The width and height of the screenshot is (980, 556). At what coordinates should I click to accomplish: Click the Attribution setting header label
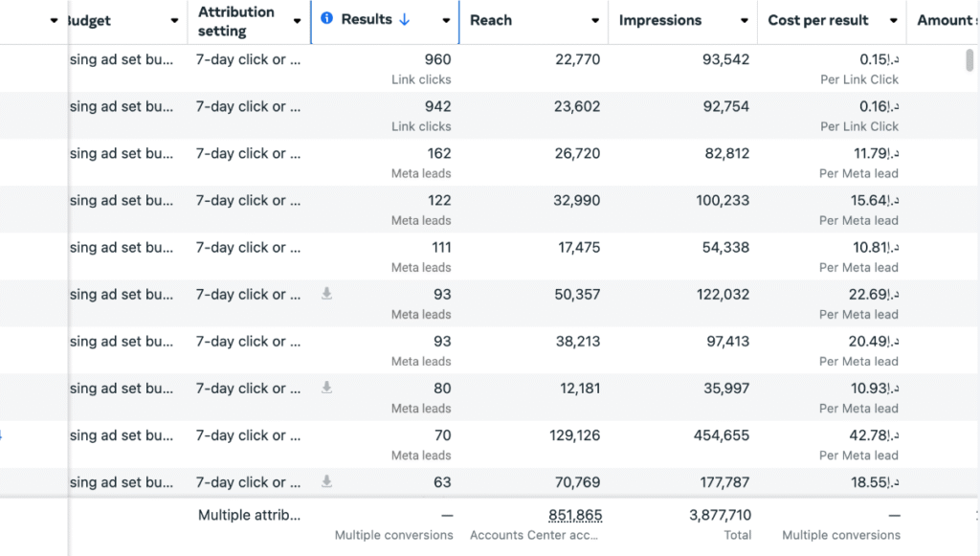coord(236,21)
